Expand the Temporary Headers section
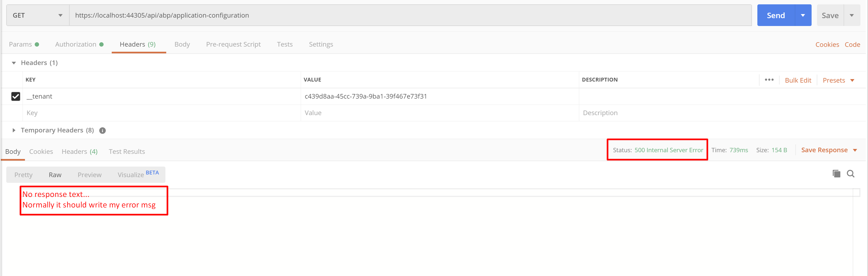The image size is (868, 276). 14,130
